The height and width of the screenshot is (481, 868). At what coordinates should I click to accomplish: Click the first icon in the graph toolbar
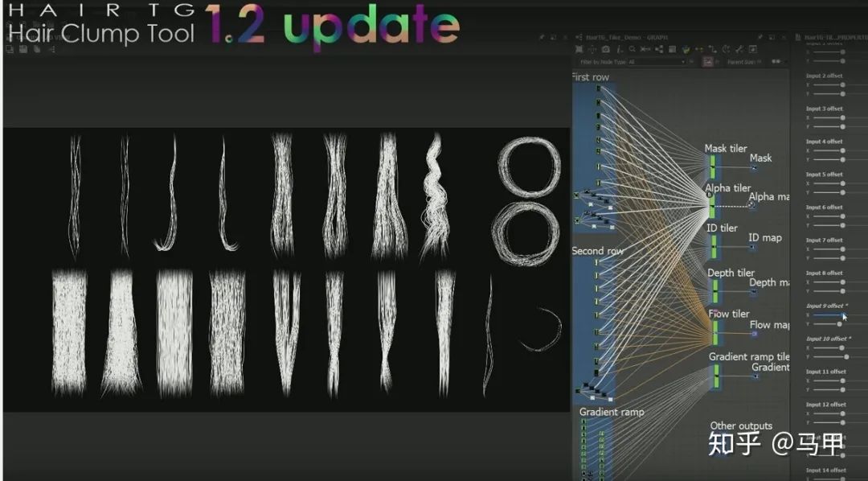point(579,49)
